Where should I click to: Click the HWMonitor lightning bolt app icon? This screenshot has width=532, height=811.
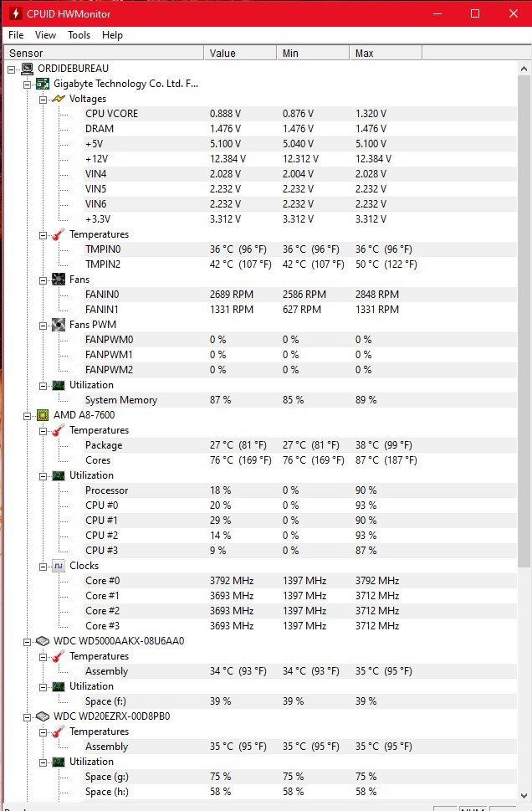pos(13,13)
